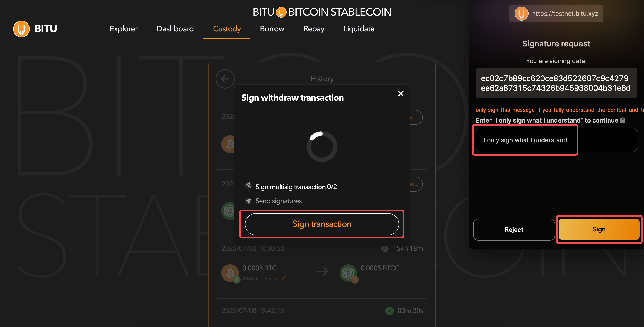Reject the signature request
Screen dimensions: 644x327
click(x=514, y=230)
